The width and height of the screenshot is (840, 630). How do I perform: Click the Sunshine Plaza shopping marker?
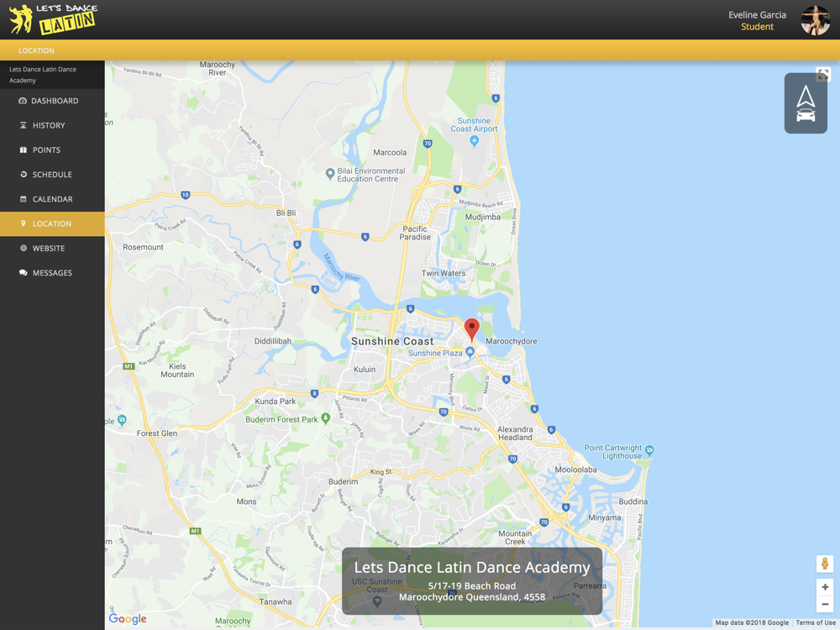(470, 352)
